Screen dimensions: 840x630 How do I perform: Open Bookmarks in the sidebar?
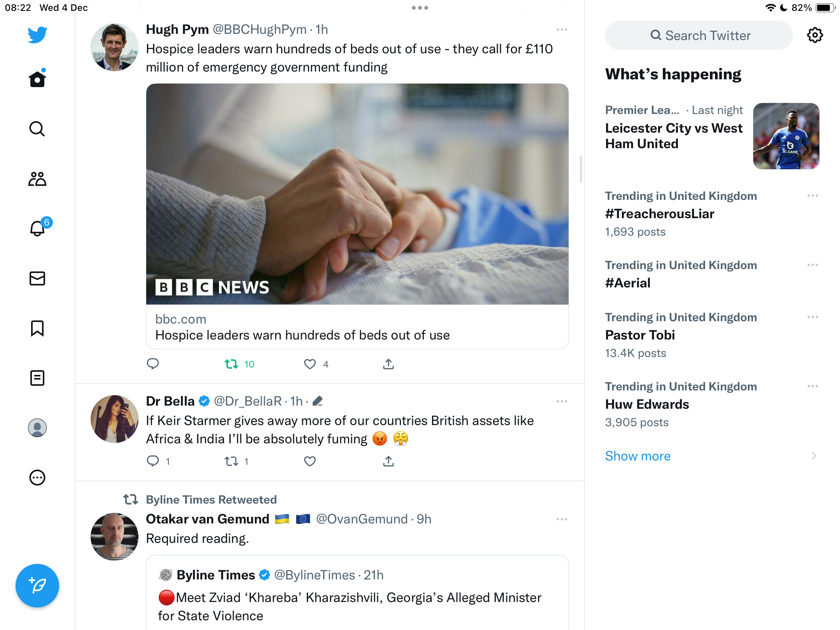point(37,328)
